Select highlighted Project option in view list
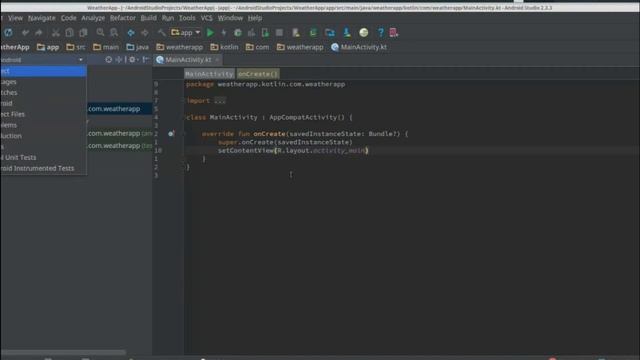Viewport: 640px width, 360px height. pyautogui.click(x=43, y=71)
